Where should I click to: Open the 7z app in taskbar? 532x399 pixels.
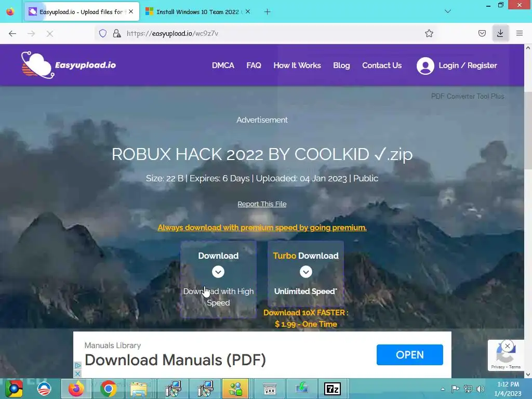[332, 389]
